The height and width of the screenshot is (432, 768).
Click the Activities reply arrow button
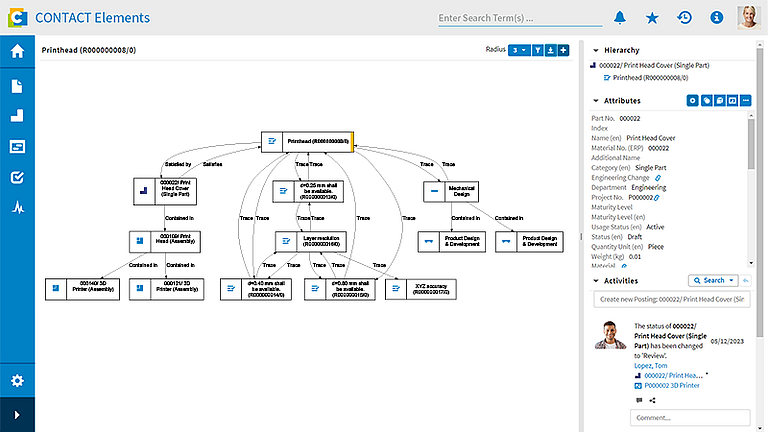[745, 281]
